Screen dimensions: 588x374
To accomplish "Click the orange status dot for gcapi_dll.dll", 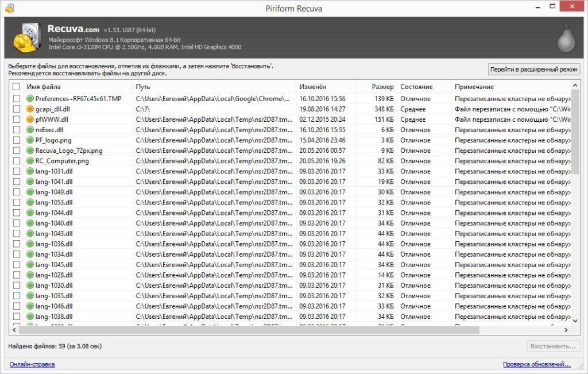I will [30, 109].
